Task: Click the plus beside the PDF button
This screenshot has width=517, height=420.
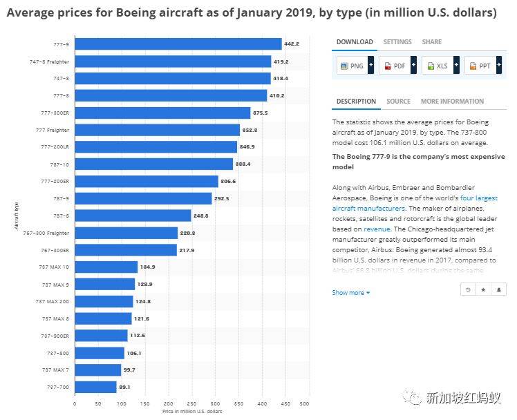Action: [x=413, y=66]
